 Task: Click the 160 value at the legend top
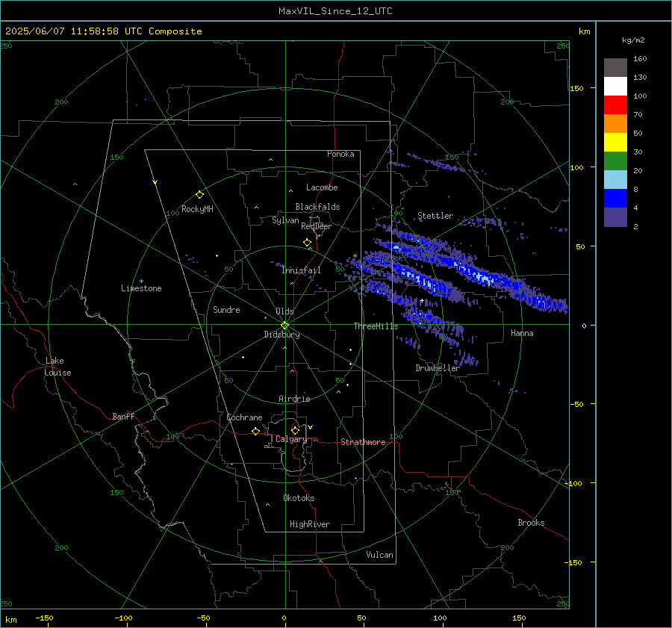coord(640,59)
